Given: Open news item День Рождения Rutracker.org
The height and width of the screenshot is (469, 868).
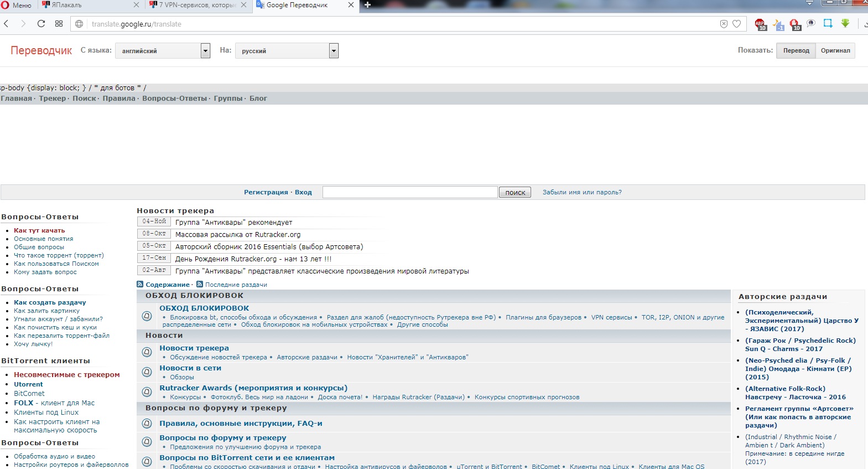Looking at the screenshot, I should coord(253,259).
